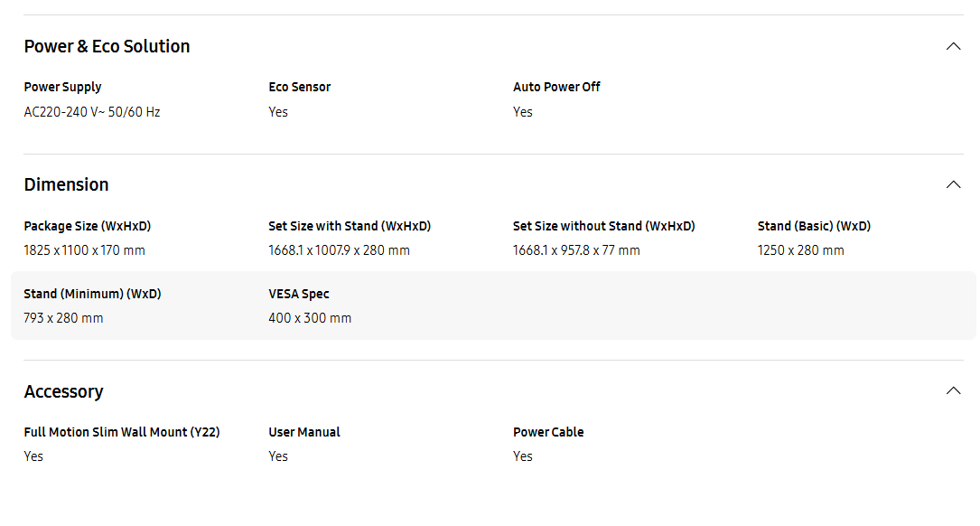This screenshot has height=526, width=980.
Task: Click the Auto Power Off label
Action: click(x=556, y=87)
